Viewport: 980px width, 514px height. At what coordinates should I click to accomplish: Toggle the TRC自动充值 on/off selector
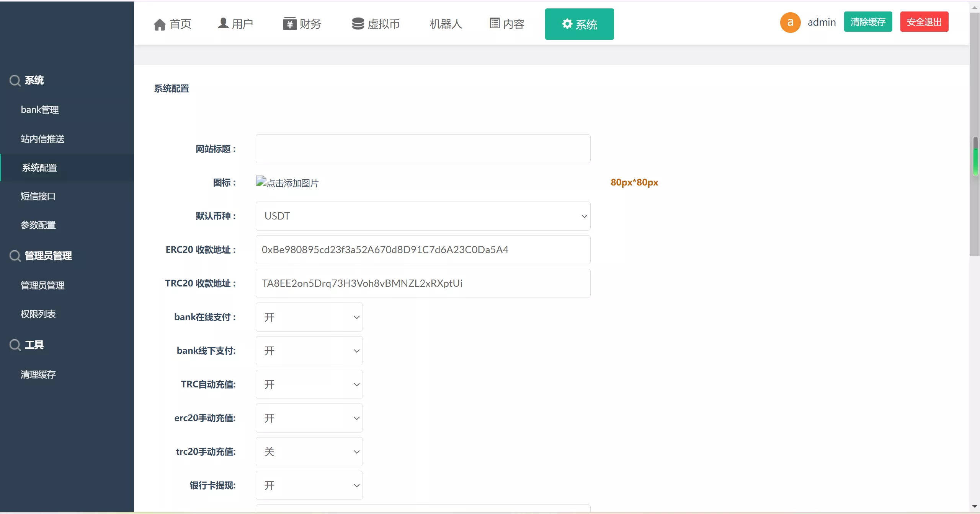(309, 384)
